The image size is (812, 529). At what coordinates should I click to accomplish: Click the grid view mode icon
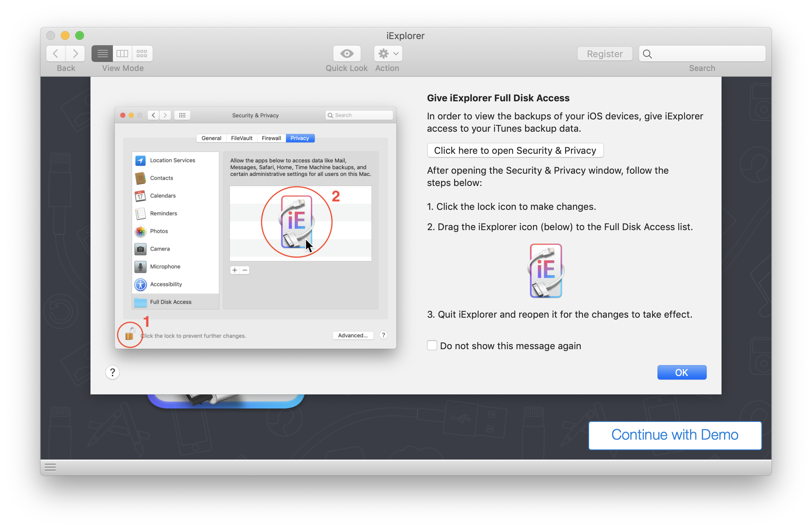pos(142,53)
